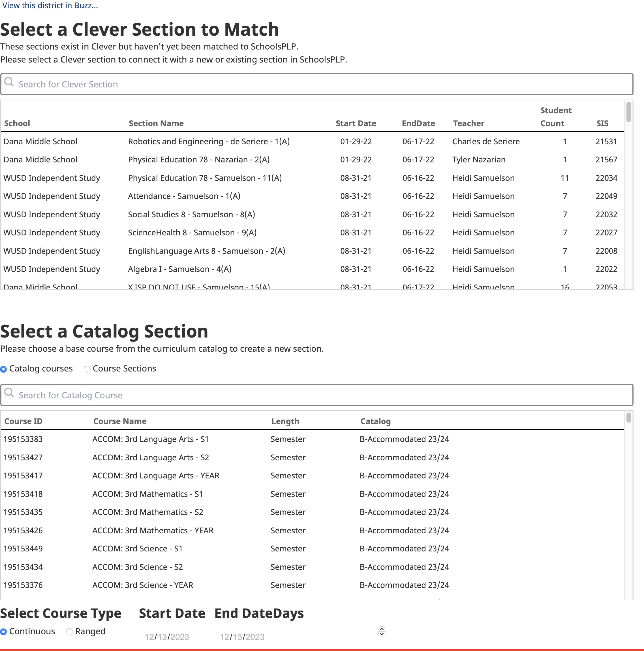Viewport: 644px width, 651px height.
Task: Choose the Ranged course type
Action: 69,632
